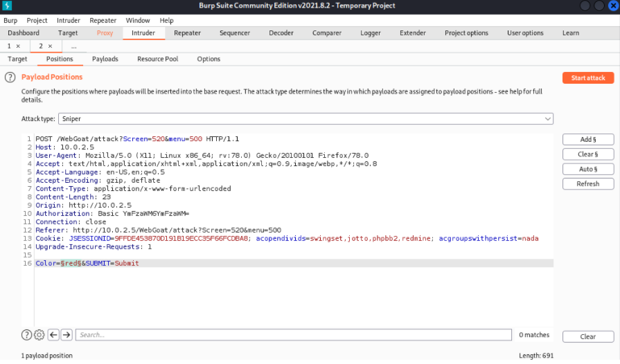Screen dimensions: 620x364
Task: Click the §red§ payload marker in request
Action: click(71, 264)
